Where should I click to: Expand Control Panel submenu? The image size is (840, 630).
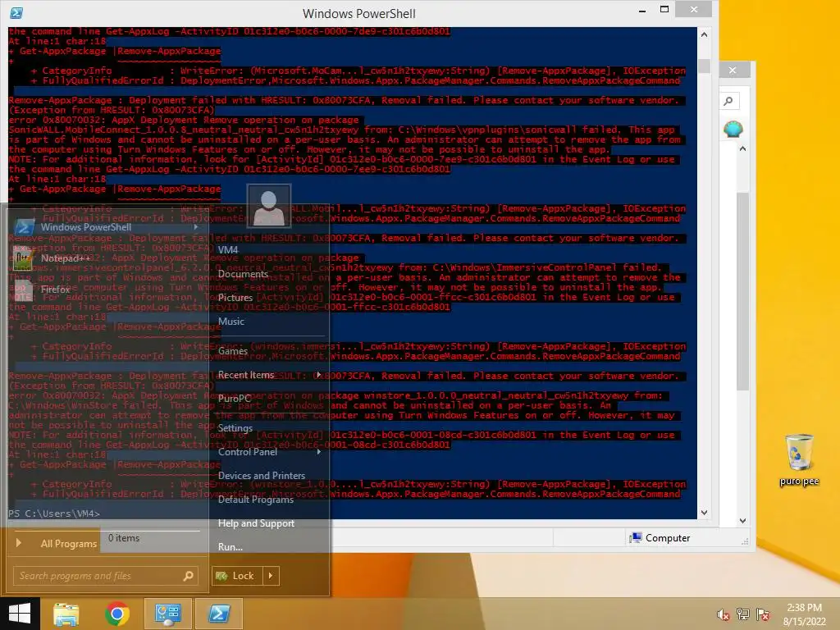click(269, 452)
